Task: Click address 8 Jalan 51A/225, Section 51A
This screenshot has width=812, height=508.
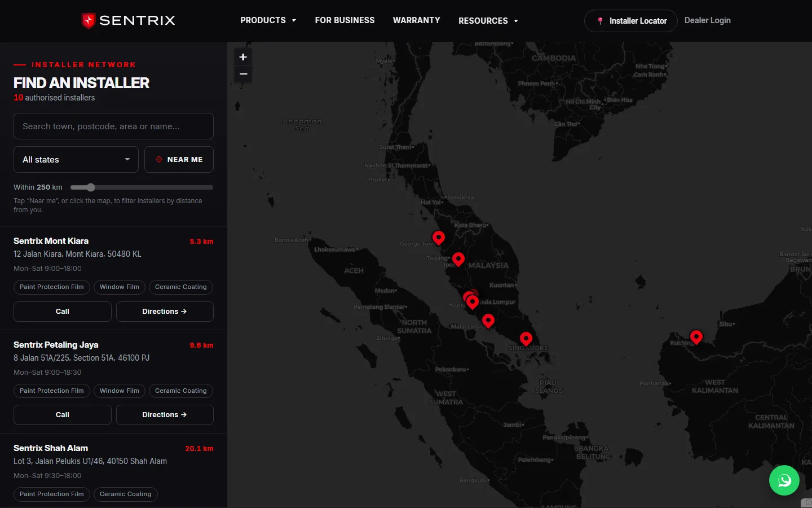Action: tap(82, 358)
